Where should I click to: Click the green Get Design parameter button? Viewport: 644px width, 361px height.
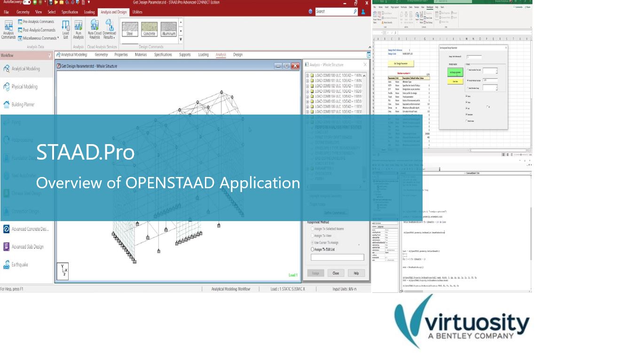pos(455,72)
